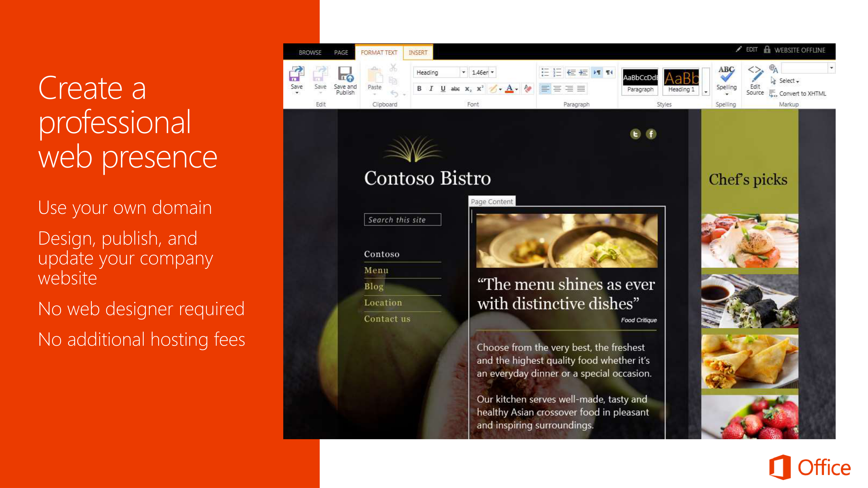Click the Search this site field

(402, 219)
